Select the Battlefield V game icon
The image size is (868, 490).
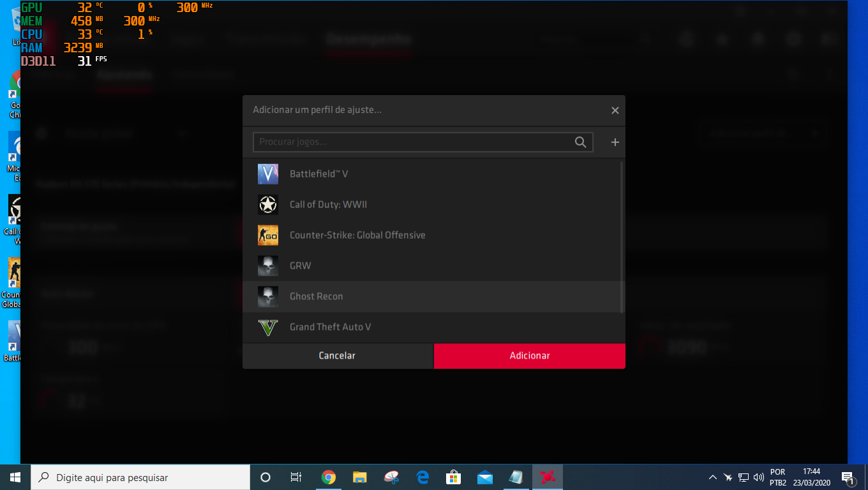(268, 174)
